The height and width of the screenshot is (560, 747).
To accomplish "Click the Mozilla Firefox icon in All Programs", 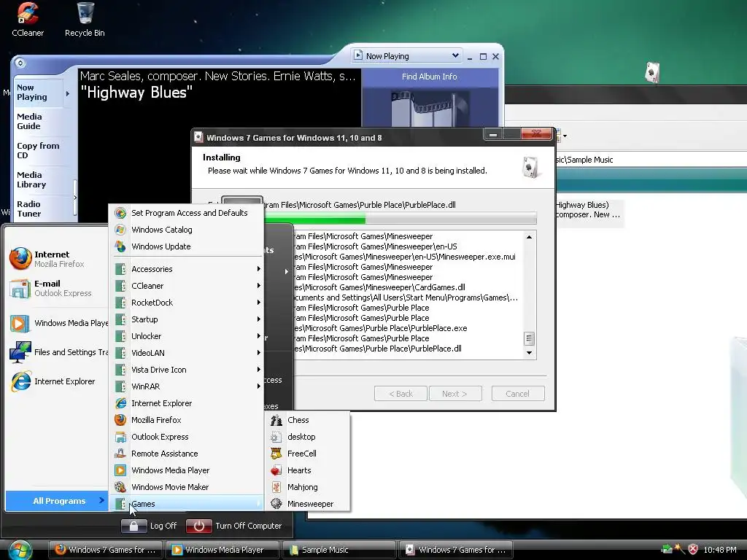I will coord(120,420).
